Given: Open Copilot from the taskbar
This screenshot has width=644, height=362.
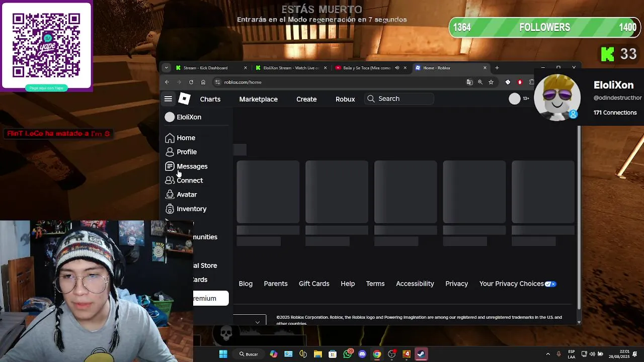Looking at the screenshot, I should (x=273, y=354).
